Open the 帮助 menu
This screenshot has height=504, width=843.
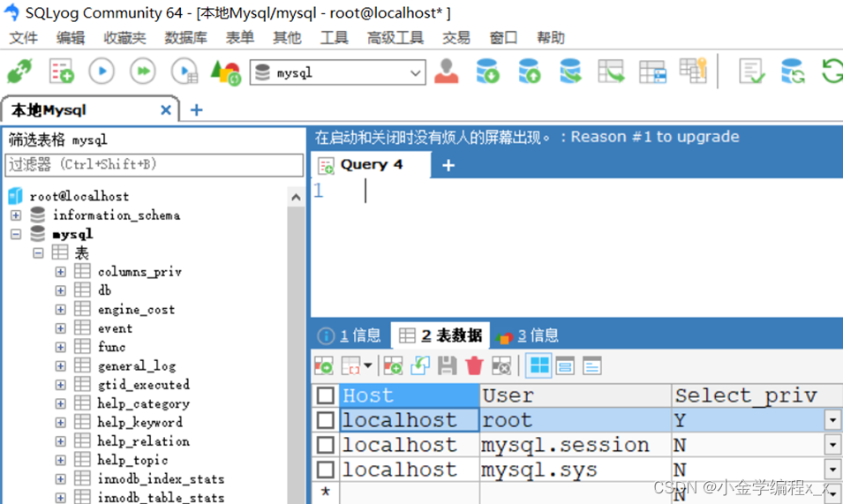551,38
